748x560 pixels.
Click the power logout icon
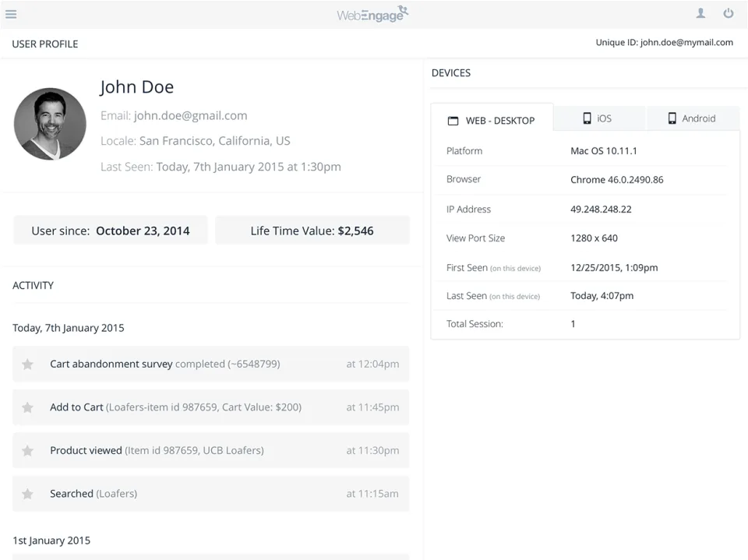click(x=728, y=13)
